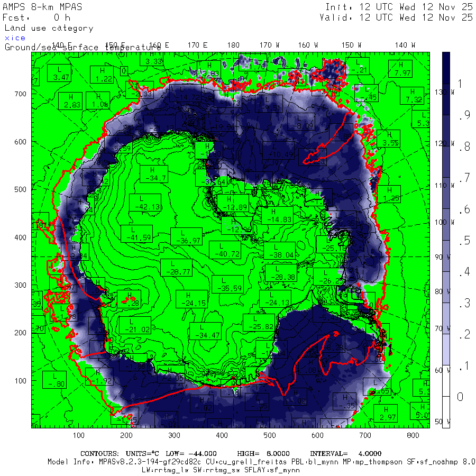Click the 'Land use category' label
The height and width of the screenshot is (476, 476).
(x=49, y=28)
